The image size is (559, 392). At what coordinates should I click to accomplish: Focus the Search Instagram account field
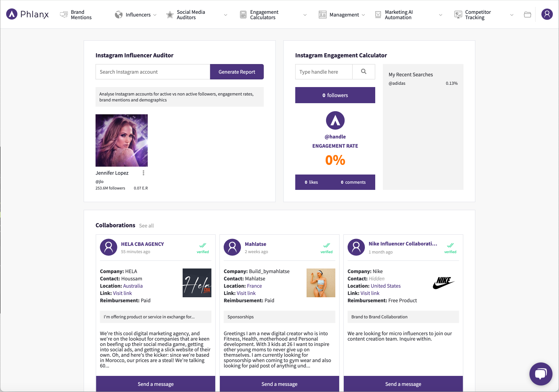(x=153, y=72)
